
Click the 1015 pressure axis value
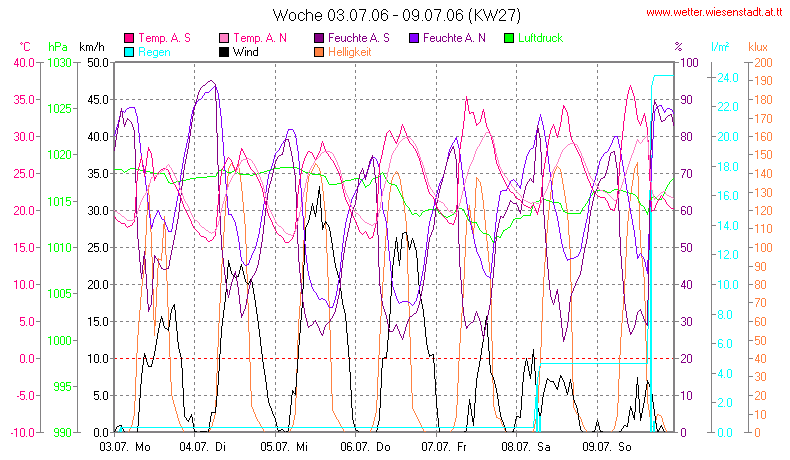coord(59,202)
